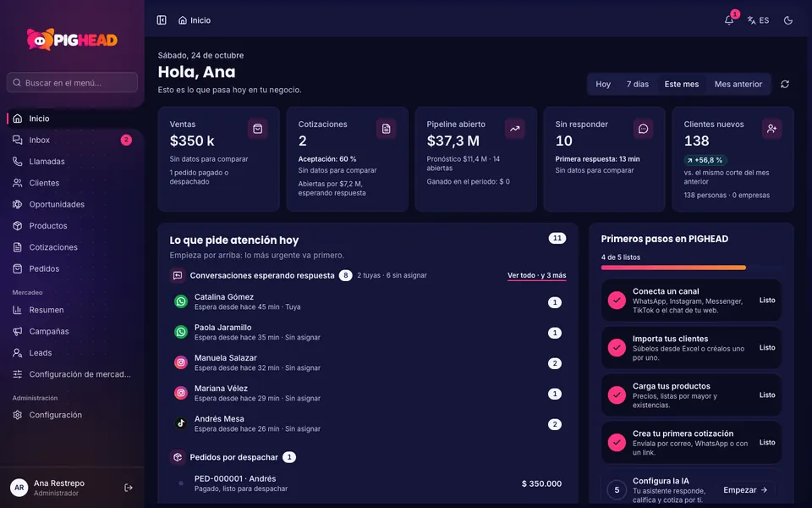Open Inbox in the sidebar
The width and height of the screenshot is (812, 508).
pyautogui.click(x=72, y=140)
